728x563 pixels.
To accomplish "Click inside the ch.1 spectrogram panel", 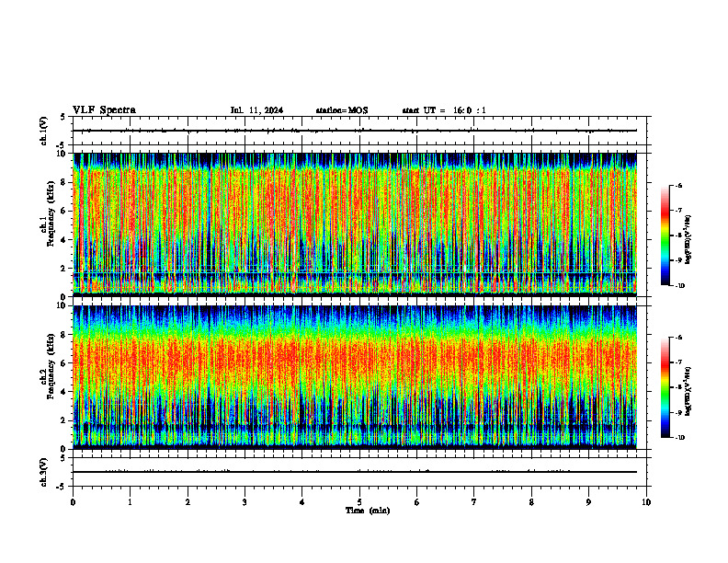I will (x=355, y=224).
